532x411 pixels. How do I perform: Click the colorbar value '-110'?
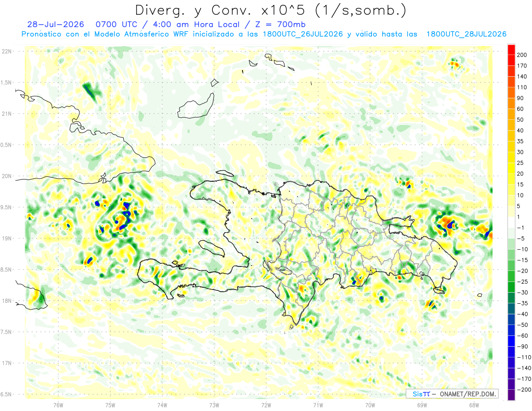524,357
